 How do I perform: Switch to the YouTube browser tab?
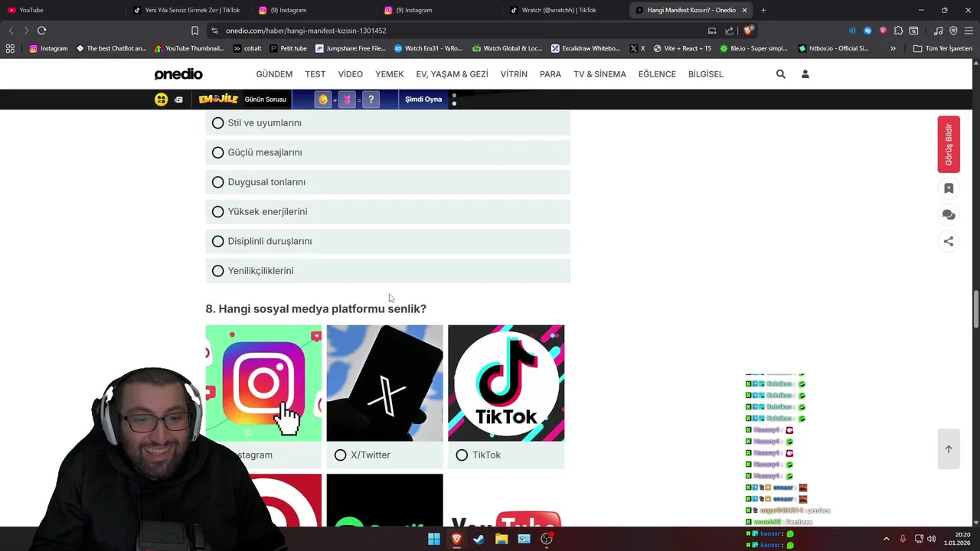click(61, 10)
